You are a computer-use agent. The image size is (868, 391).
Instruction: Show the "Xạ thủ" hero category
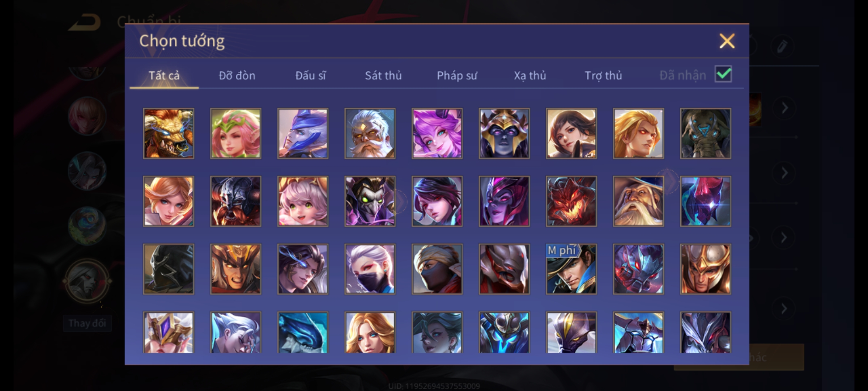tap(530, 75)
